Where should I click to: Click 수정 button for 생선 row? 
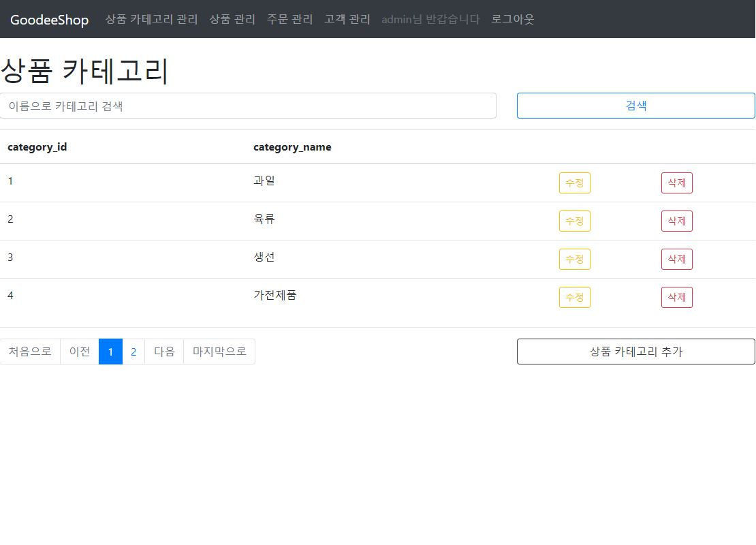pos(575,259)
